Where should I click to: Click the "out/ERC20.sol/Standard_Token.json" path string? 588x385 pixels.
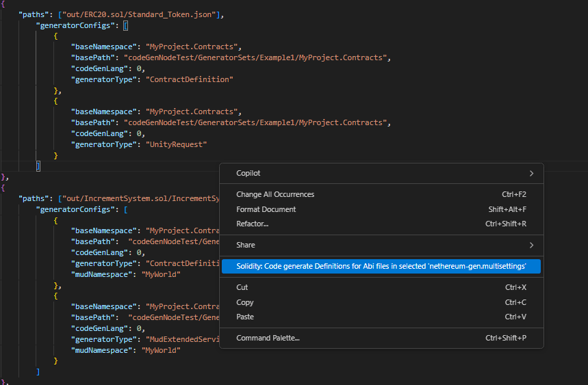coord(142,14)
